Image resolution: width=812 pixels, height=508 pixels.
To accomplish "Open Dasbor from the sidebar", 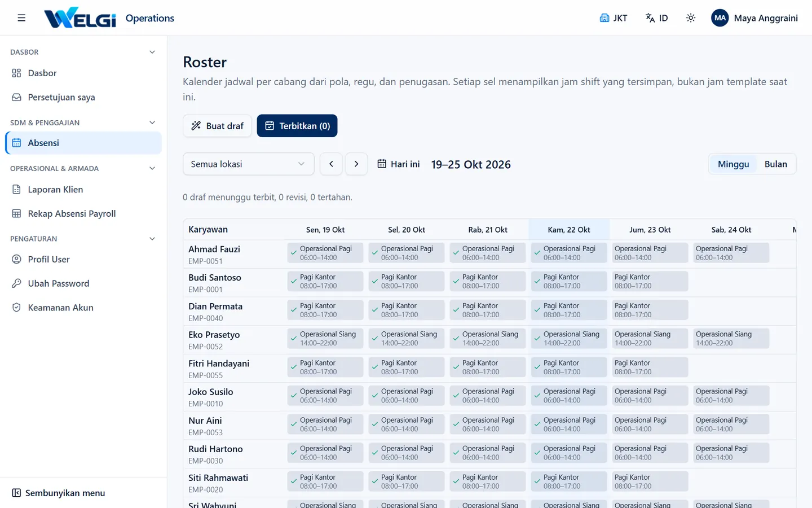I will (83, 73).
